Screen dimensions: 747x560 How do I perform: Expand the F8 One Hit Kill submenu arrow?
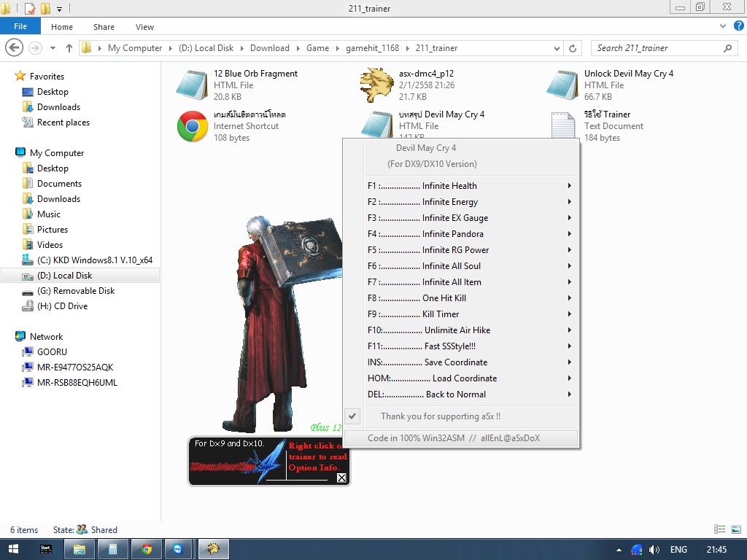point(569,298)
